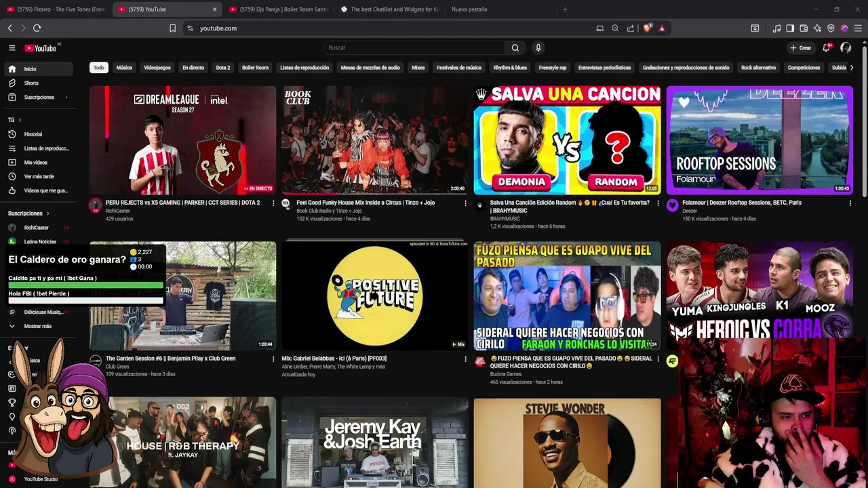868x488 pixels.
Task: Open the browser tab search icon
Action: [x=755, y=28]
